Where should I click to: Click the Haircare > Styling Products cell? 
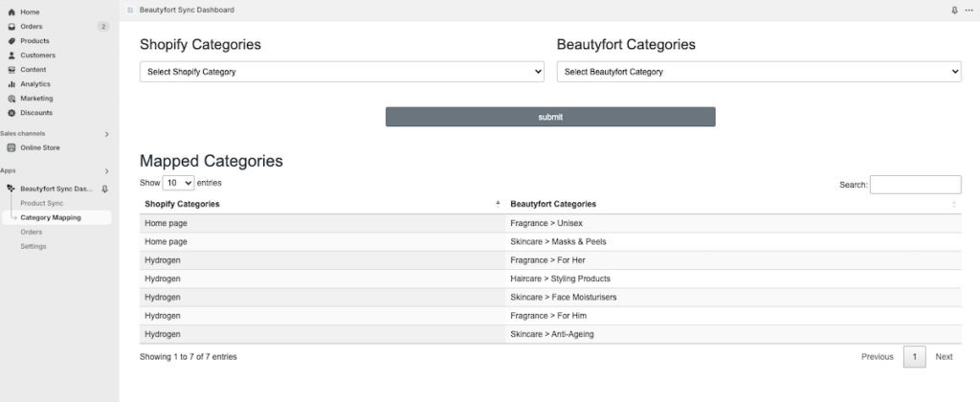(733, 279)
